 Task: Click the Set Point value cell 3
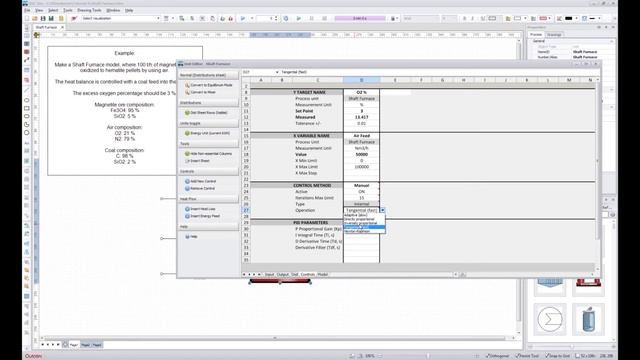pos(361,111)
